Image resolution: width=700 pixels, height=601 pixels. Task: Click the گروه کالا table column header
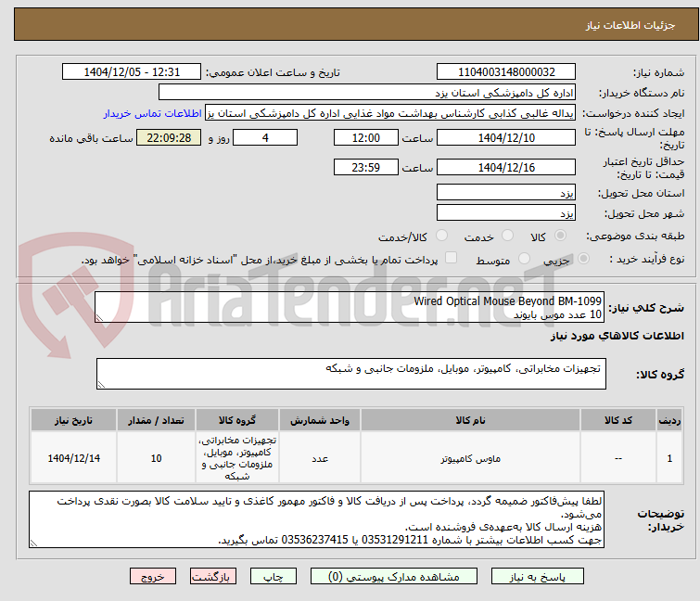pos(237,420)
